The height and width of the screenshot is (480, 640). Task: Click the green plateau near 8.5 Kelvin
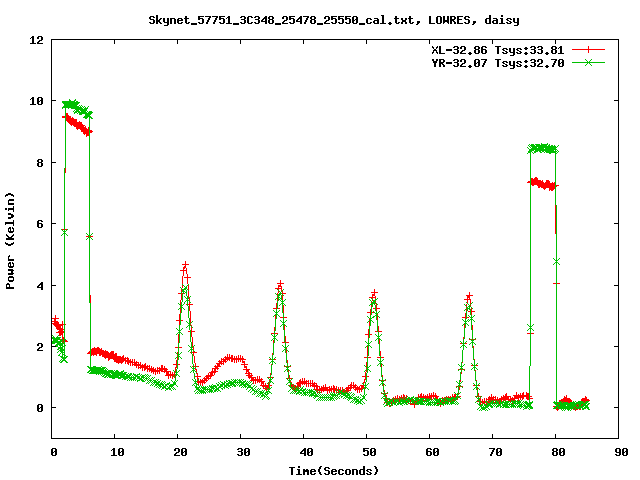pos(543,149)
